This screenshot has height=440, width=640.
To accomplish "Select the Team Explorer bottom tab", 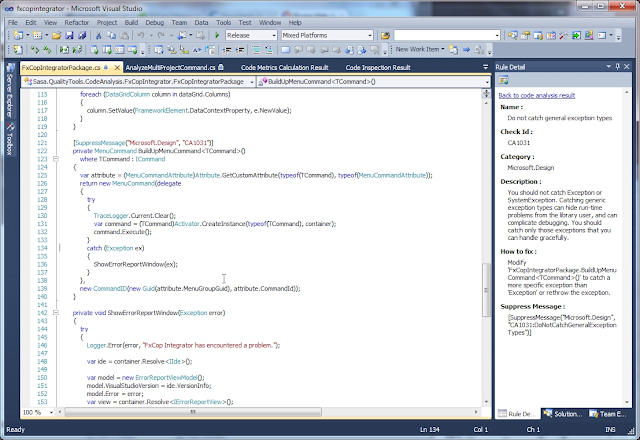I will 608,414.
